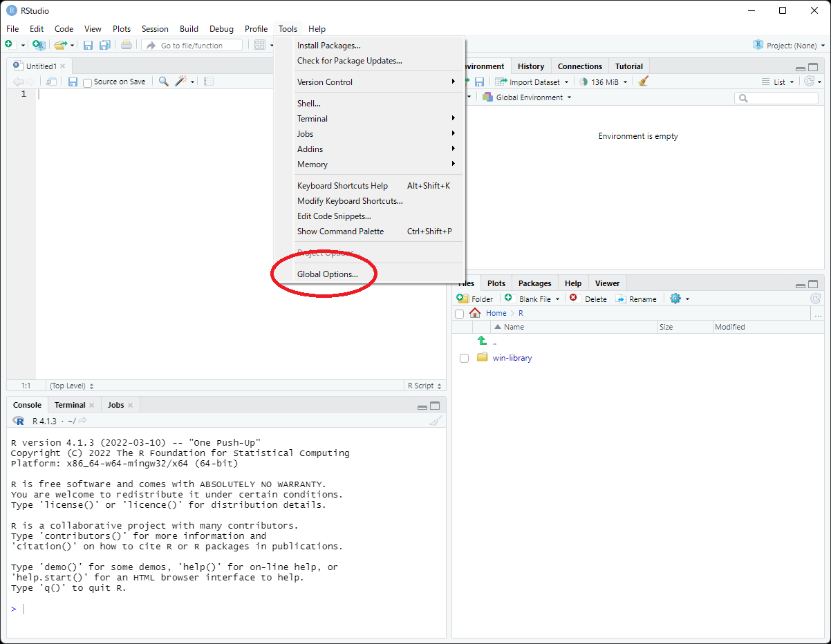Enable the Source on Save checkbox
The image size is (831, 644).
point(88,82)
